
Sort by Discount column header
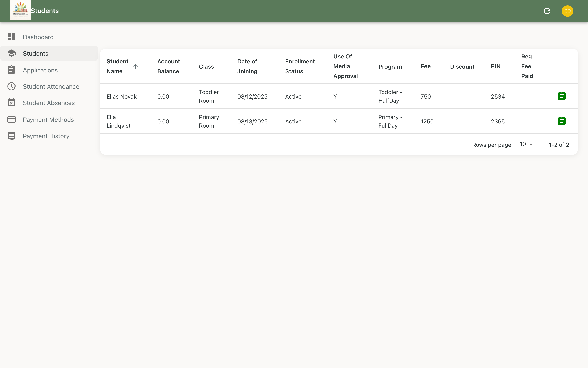click(x=462, y=66)
